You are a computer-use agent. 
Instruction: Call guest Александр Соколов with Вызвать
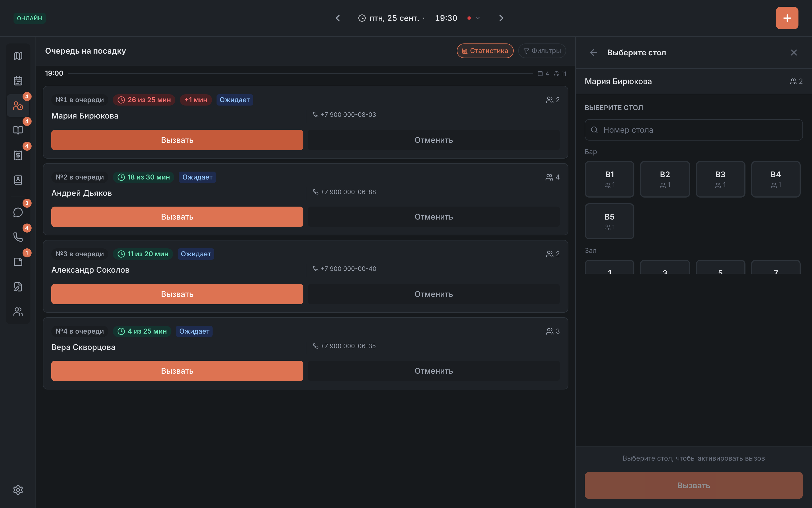click(x=177, y=294)
